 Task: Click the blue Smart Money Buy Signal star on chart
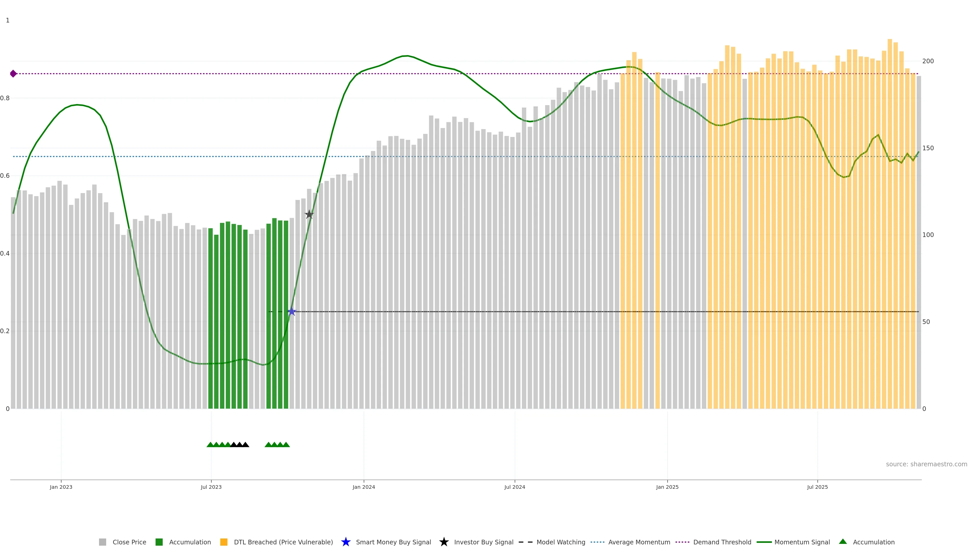(x=292, y=311)
